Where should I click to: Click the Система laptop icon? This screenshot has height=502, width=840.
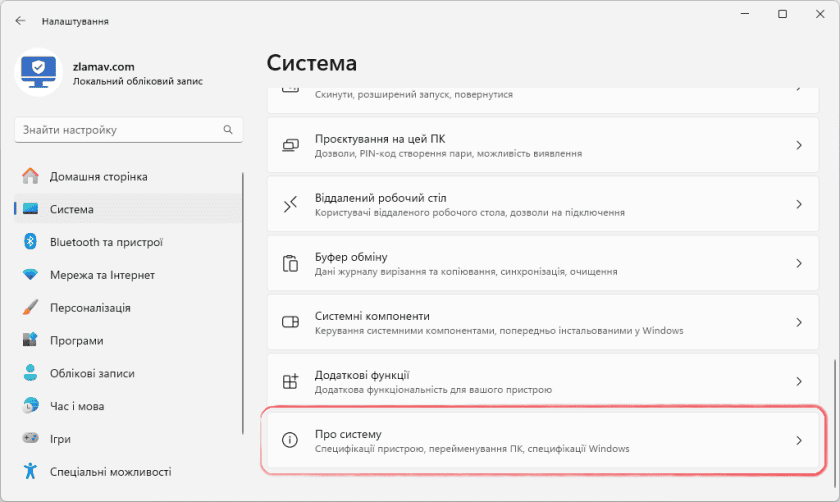pos(31,209)
